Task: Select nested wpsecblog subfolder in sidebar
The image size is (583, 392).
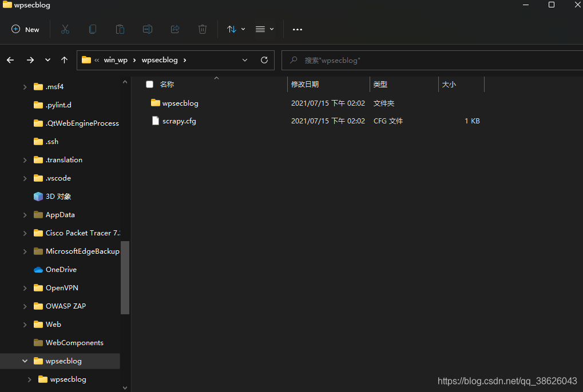Action: click(68, 379)
